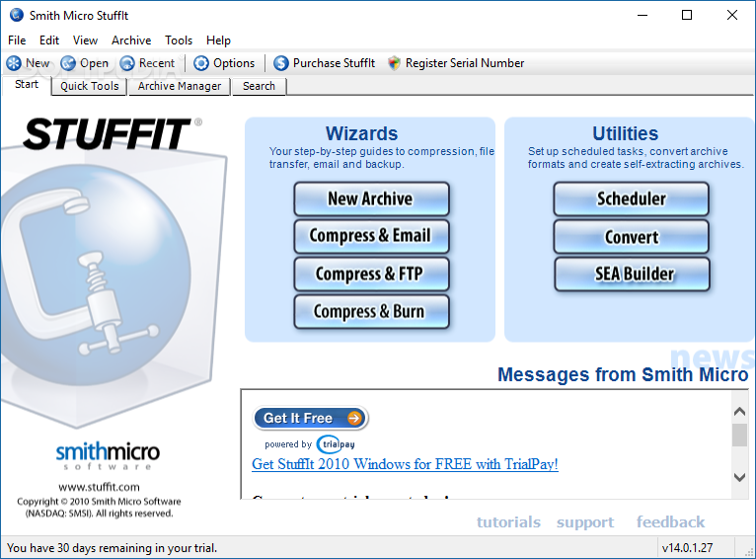Open the Tools menu
Viewport: 756px width, 559px height.
click(x=179, y=40)
